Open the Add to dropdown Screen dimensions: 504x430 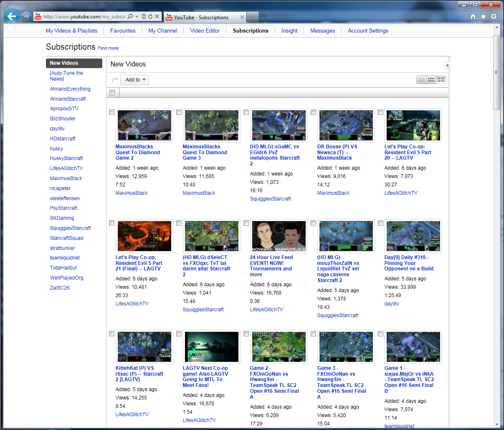[135, 80]
